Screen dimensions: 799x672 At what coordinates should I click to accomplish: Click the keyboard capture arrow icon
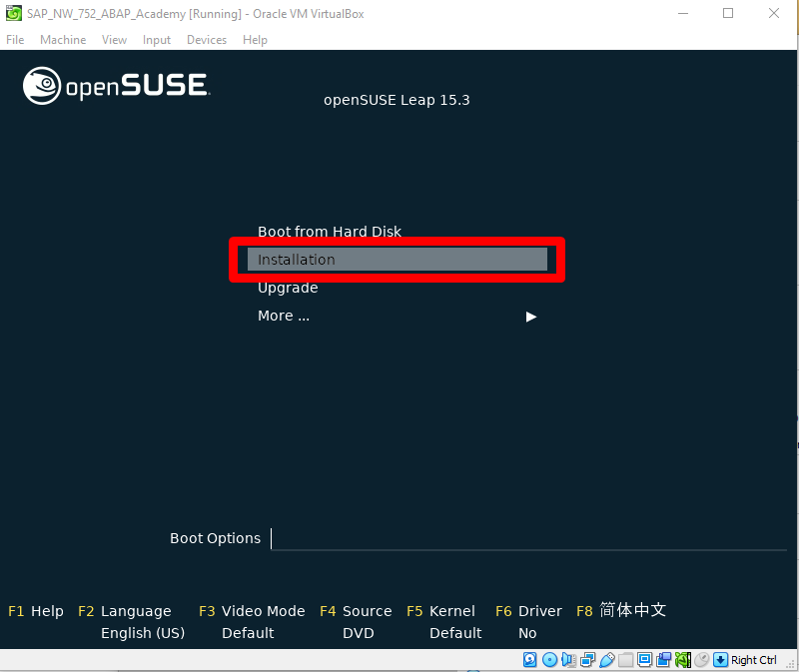720,660
